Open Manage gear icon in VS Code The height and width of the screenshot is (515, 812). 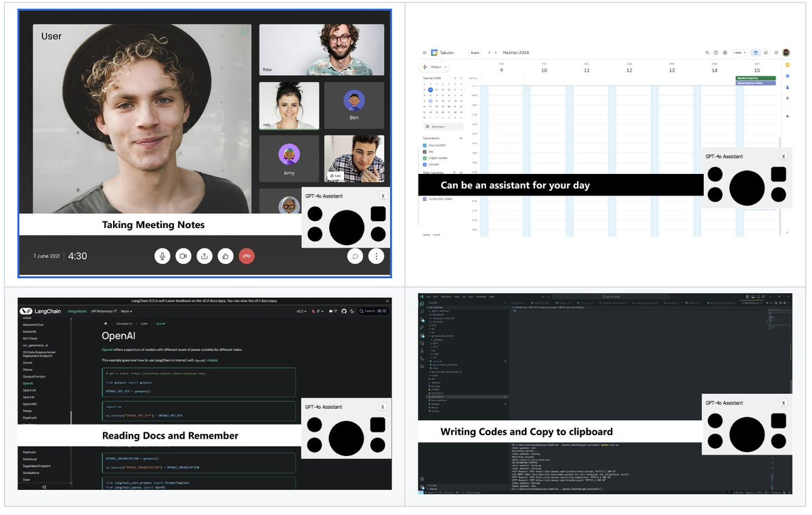pyautogui.click(x=421, y=487)
